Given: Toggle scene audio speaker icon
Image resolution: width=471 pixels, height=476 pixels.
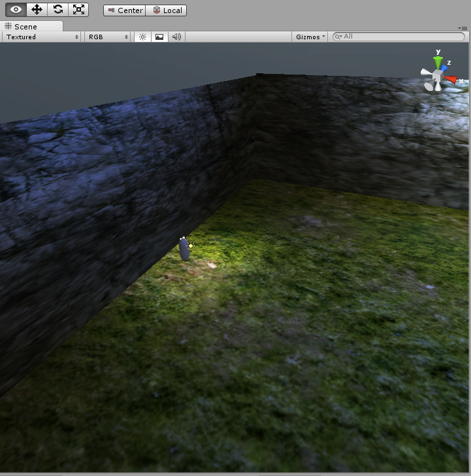Looking at the screenshot, I should pos(176,37).
